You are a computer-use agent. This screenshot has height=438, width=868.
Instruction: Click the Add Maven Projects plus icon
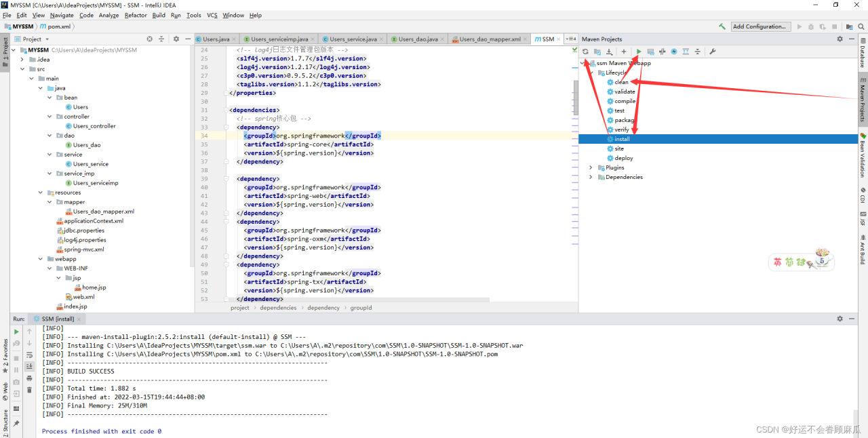pos(624,52)
